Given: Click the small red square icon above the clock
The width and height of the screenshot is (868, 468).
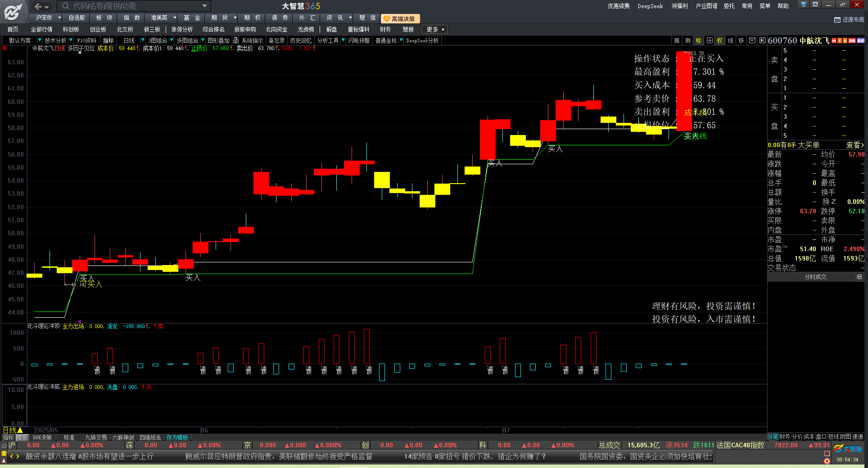Looking at the screenshot, I should (x=827, y=453).
